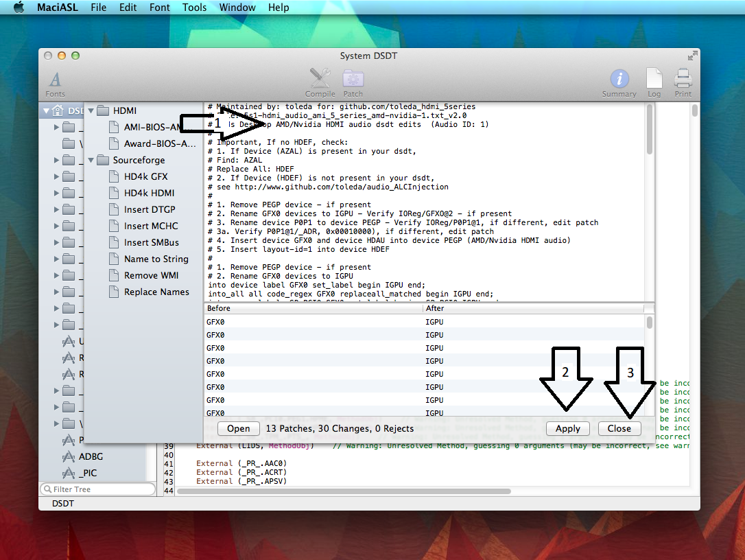Select the HD4k GFX patch file
The width and height of the screenshot is (745, 560).
point(145,176)
